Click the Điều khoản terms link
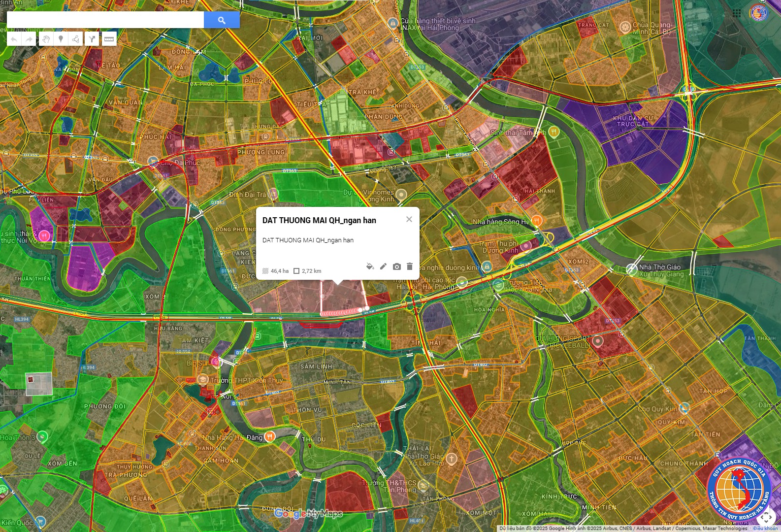781x532 pixels. [x=765, y=529]
